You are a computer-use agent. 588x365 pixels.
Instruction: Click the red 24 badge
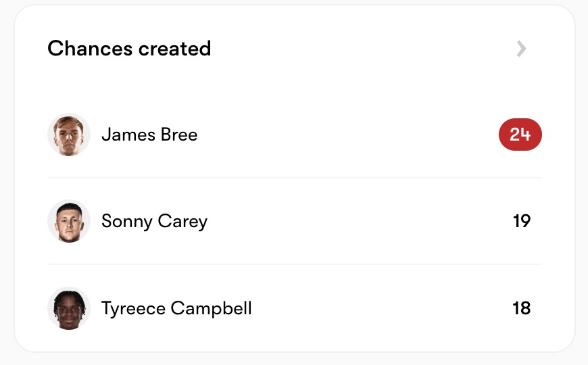(520, 135)
